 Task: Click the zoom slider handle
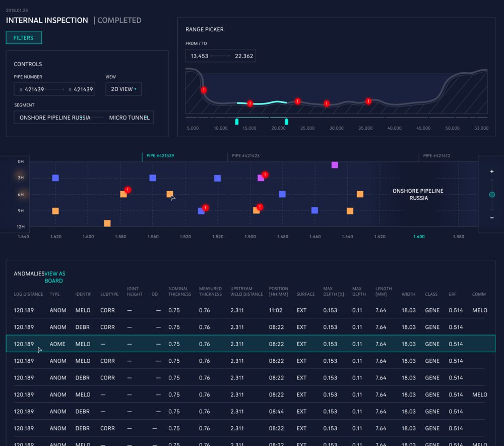click(492, 195)
